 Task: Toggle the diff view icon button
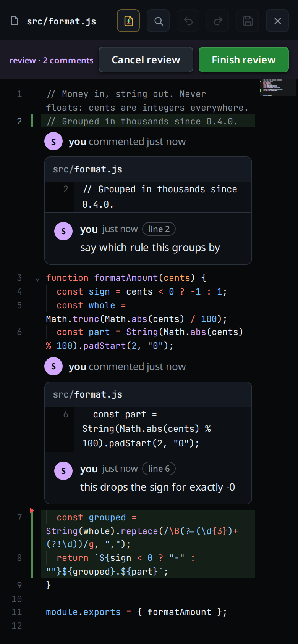click(x=128, y=21)
